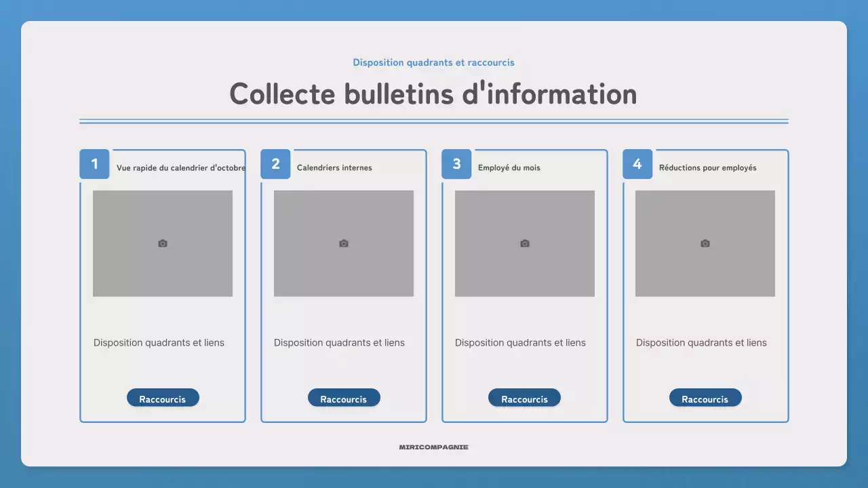Select the number 4 badge
The image size is (868, 488).
click(637, 163)
